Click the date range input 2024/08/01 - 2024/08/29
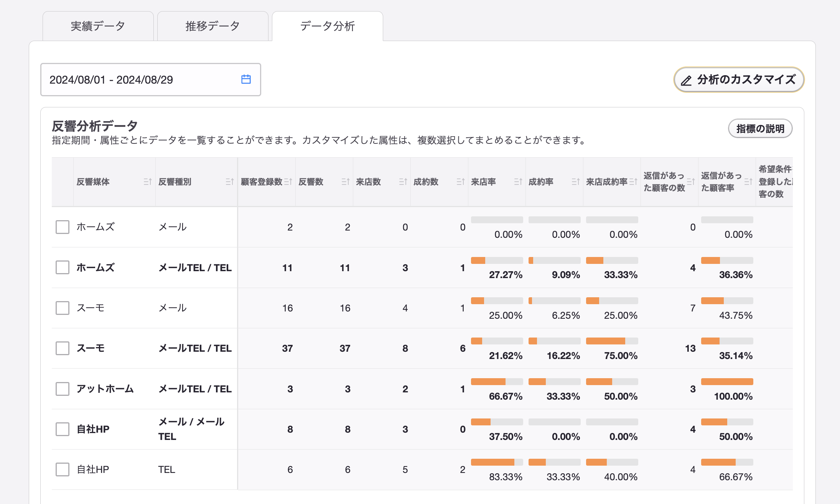 (x=151, y=79)
